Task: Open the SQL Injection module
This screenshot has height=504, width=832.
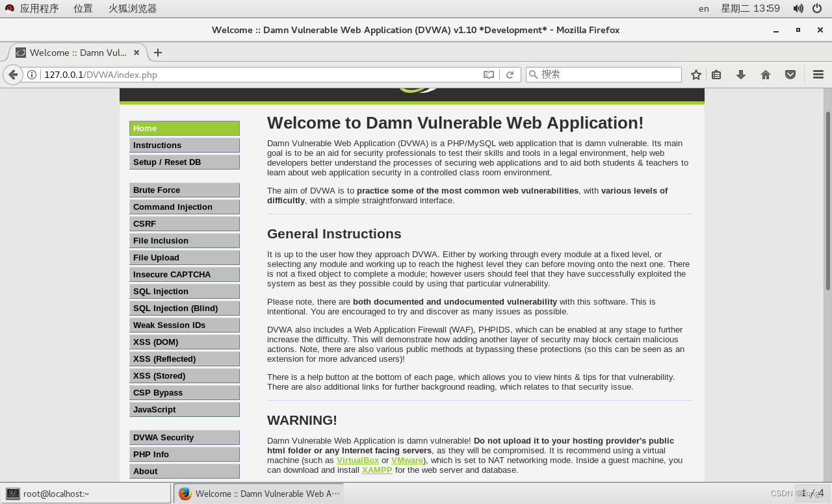Action: pos(185,292)
